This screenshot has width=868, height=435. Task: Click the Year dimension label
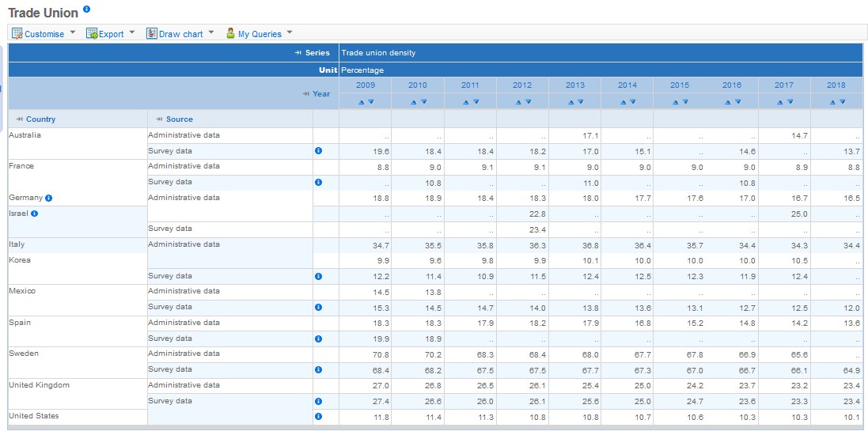pyautogui.click(x=320, y=93)
